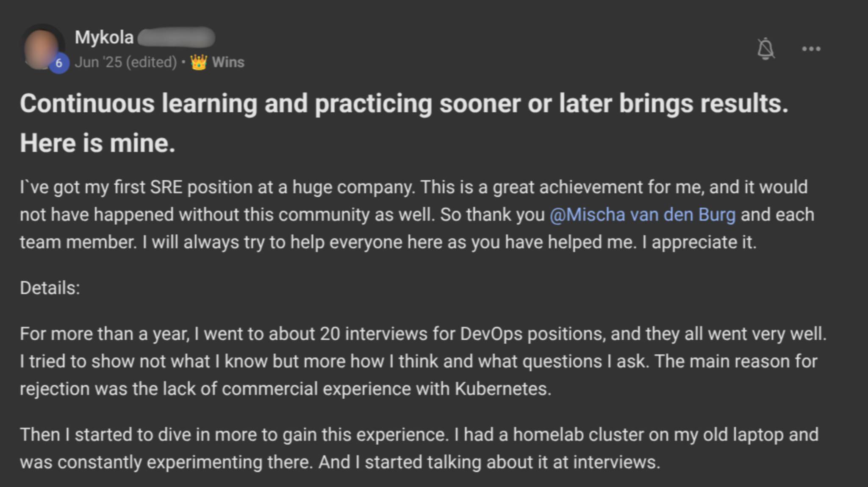Click the Jun '25 post date
The height and width of the screenshot is (487, 868).
click(x=98, y=62)
